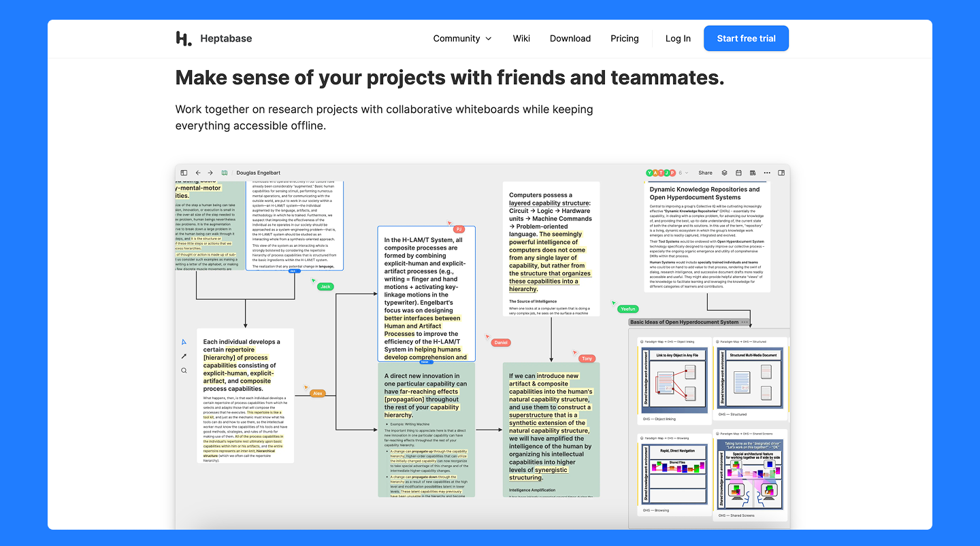Screen dimensions: 980x546
Task: Click the red P collaborator avatar
Action: coord(672,173)
